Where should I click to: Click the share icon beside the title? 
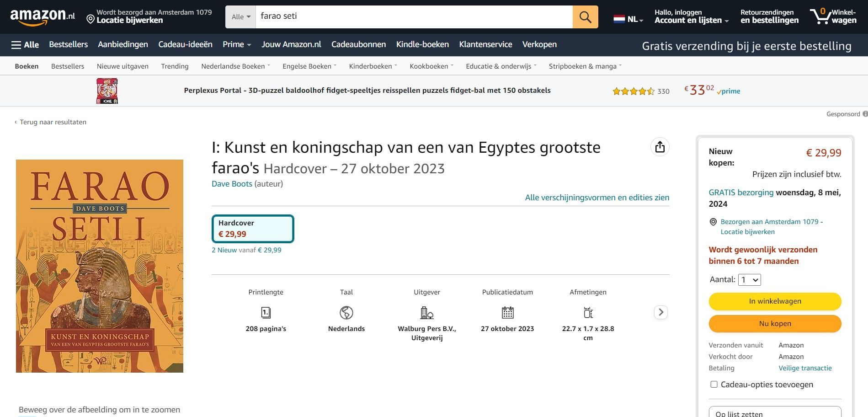[x=660, y=147]
